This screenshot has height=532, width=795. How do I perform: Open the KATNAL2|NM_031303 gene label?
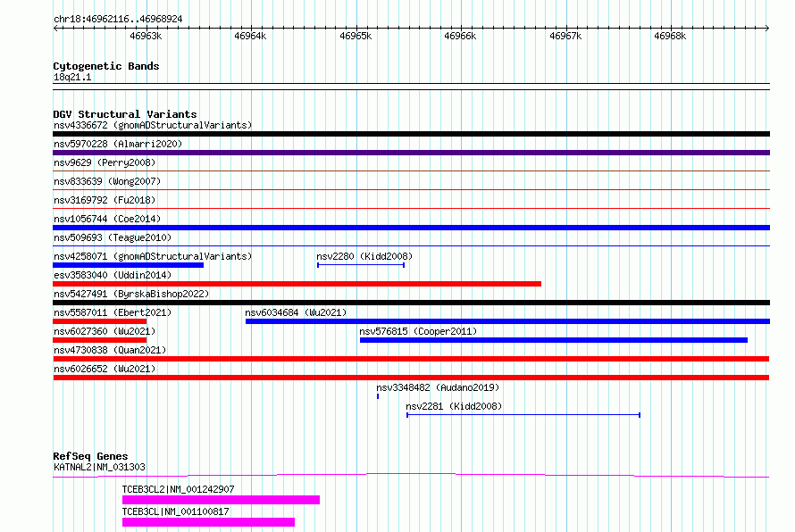[99, 467]
